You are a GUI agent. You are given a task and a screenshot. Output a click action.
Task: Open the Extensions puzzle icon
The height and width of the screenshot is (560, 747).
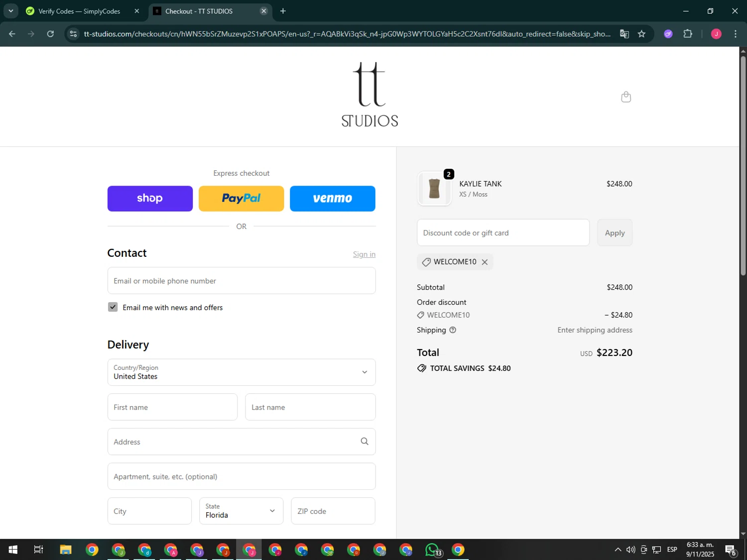click(688, 34)
